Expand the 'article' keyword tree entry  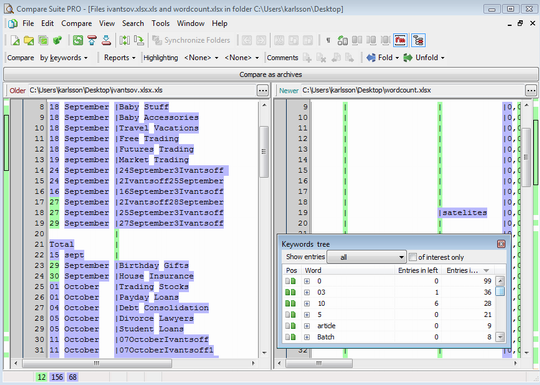click(x=307, y=326)
